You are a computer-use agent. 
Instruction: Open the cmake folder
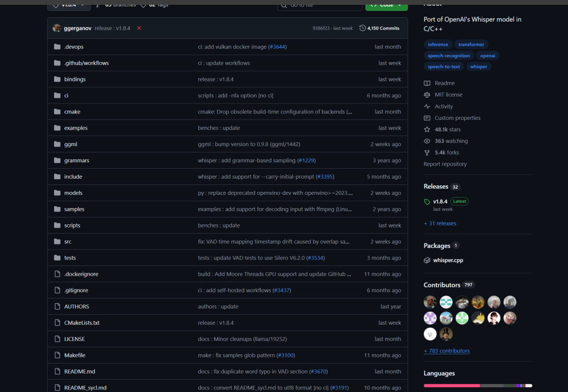[x=72, y=112]
